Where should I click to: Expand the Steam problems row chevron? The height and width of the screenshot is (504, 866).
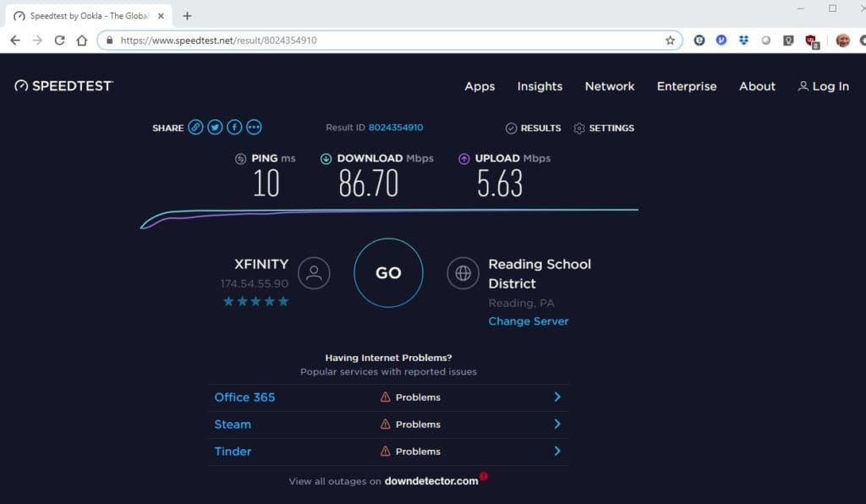tap(557, 424)
